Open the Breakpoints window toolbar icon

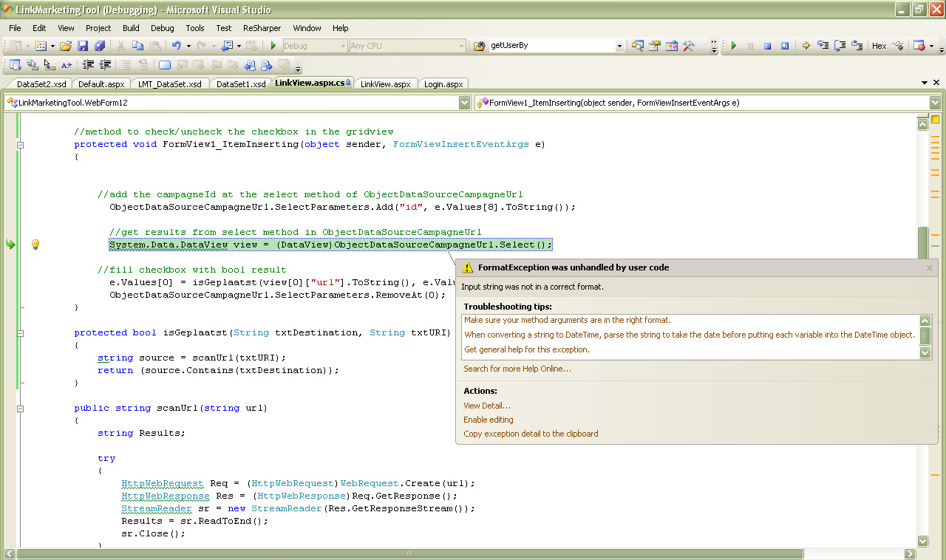pos(919,46)
